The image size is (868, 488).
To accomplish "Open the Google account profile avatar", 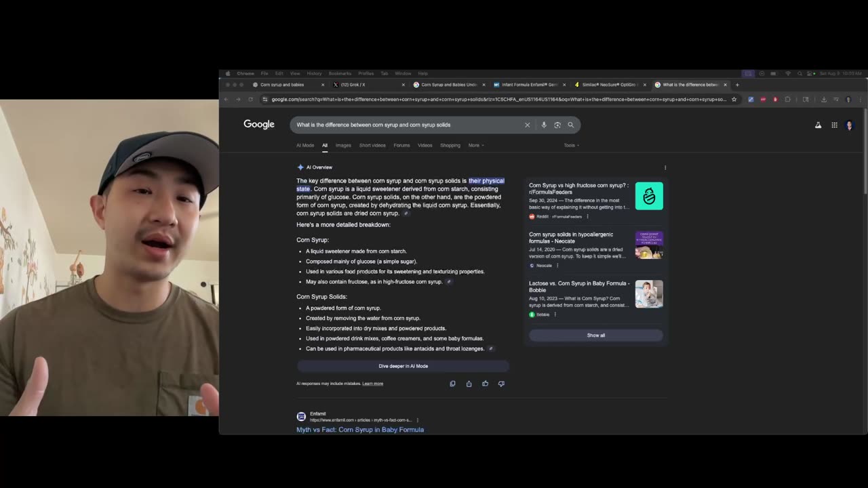I will tap(849, 125).
